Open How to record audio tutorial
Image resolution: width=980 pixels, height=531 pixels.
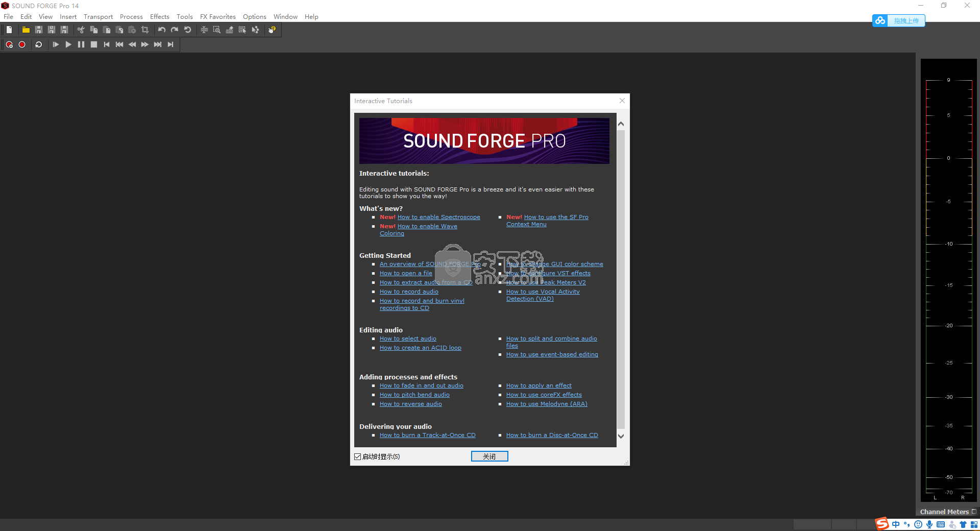point(409,292)
